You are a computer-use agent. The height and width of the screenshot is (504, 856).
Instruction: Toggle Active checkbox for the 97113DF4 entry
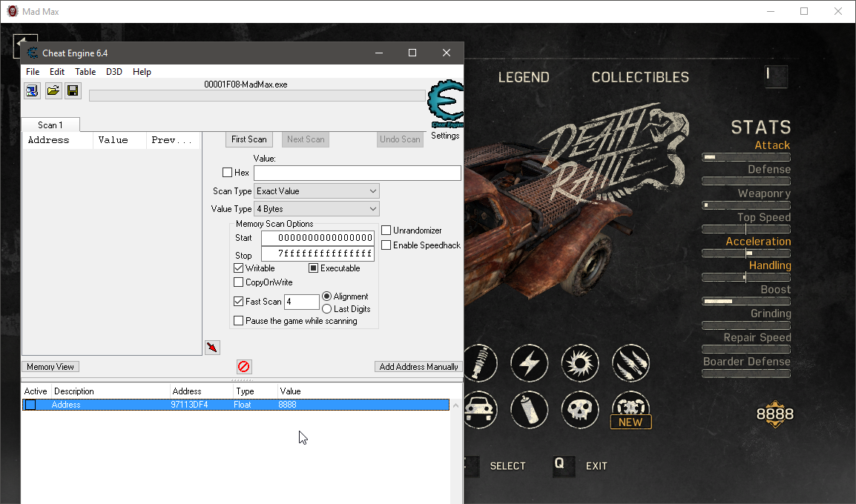[30, 405]
